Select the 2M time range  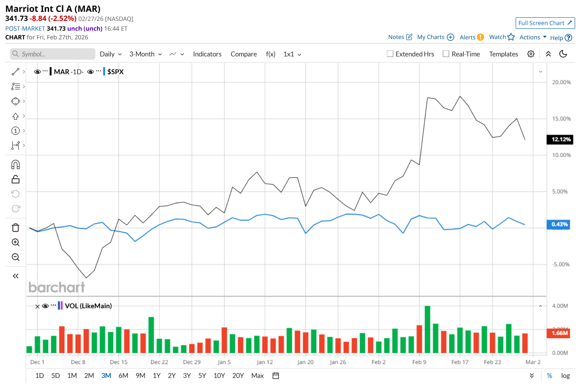(x=89, y=376)
